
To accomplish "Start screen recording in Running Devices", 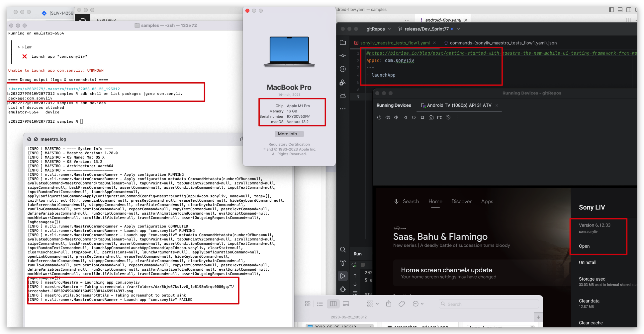I will (x=440, y=117).
